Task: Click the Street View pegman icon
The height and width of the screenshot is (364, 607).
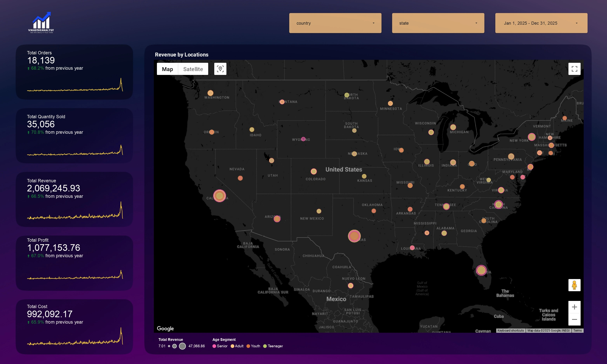Action: [574, 285]
